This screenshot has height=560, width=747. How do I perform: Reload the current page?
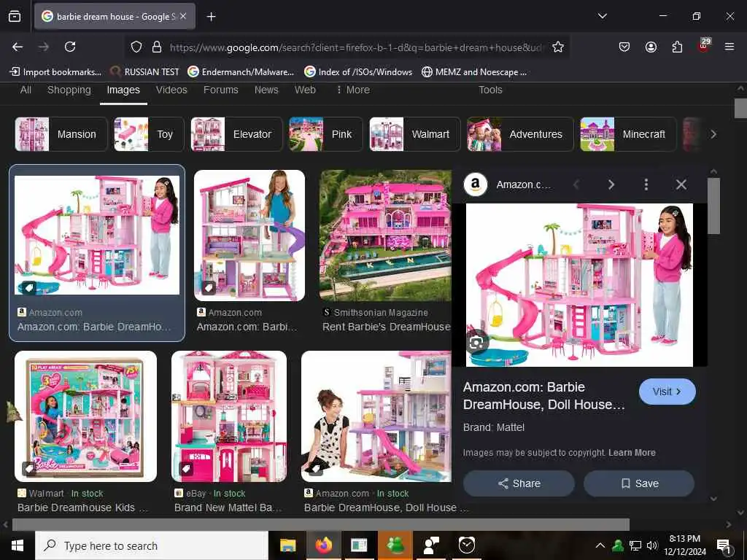pos(70,47)
